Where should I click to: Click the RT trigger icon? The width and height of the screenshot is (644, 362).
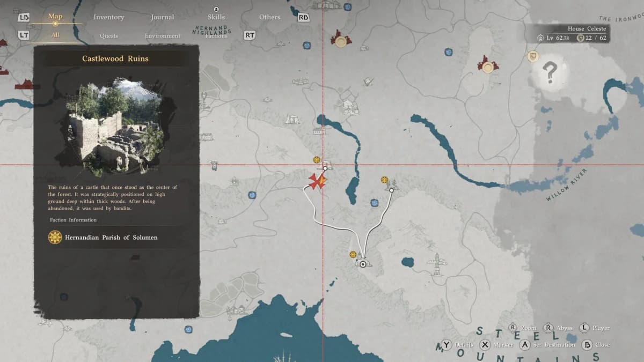(x=250, y=35)
